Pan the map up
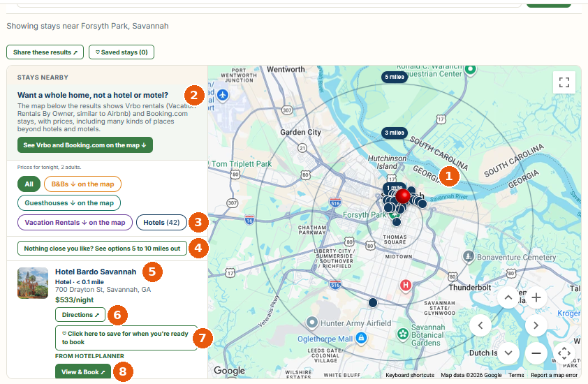 click(508, 297)
